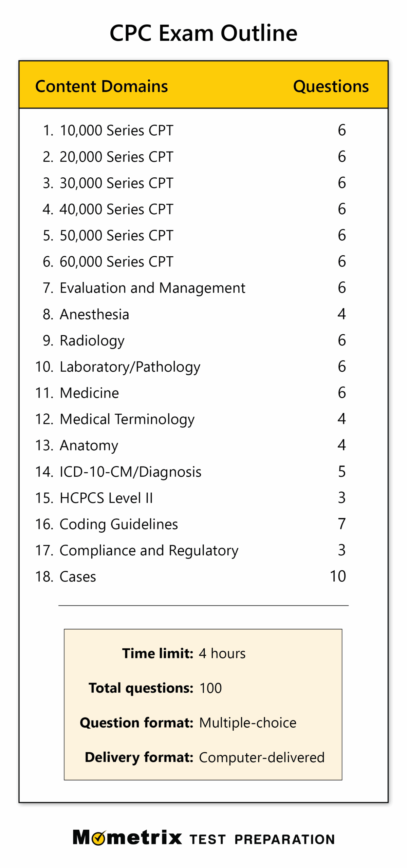Click the CPC Exam Outline title
The height and width of the screenshot is (868, 407).
click(203, 33)
